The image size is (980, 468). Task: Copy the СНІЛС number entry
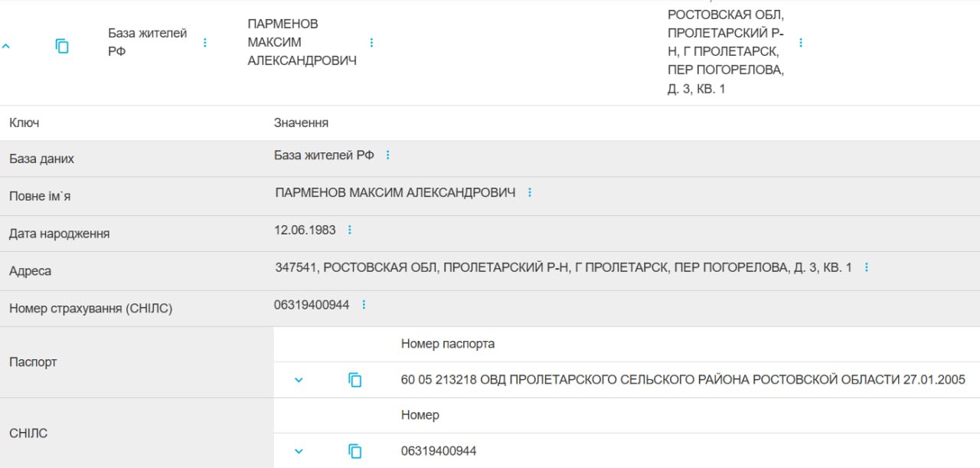[x=354, y=451]
